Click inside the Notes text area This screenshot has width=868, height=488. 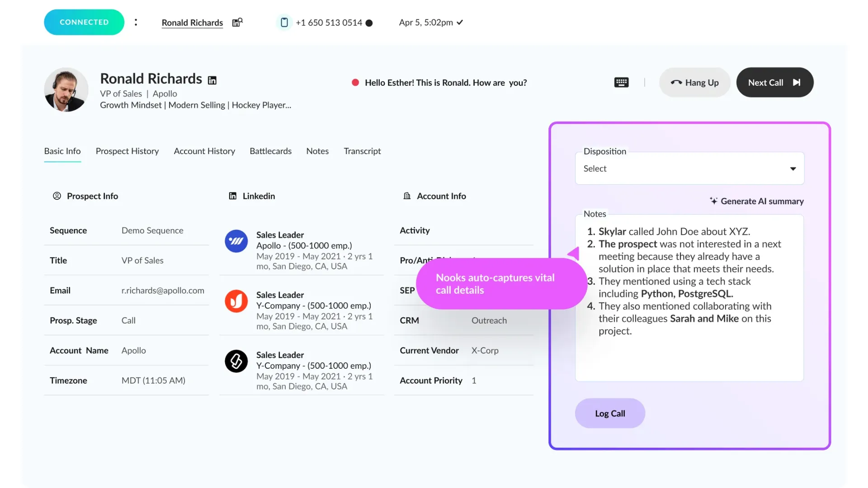point(689,357)
